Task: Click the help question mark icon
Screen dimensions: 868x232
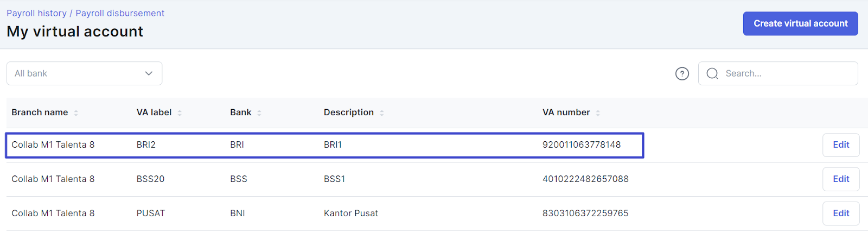Action: point(682,73)
